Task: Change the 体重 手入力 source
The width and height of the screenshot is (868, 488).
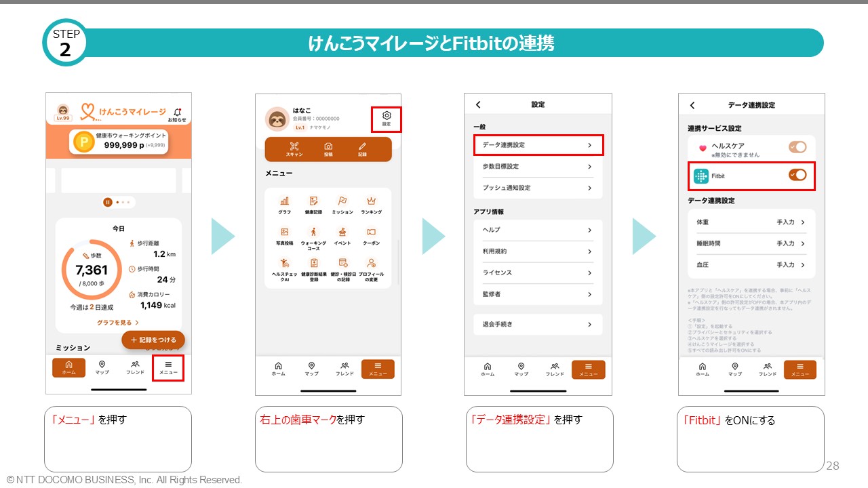Action: click(791, 222)
